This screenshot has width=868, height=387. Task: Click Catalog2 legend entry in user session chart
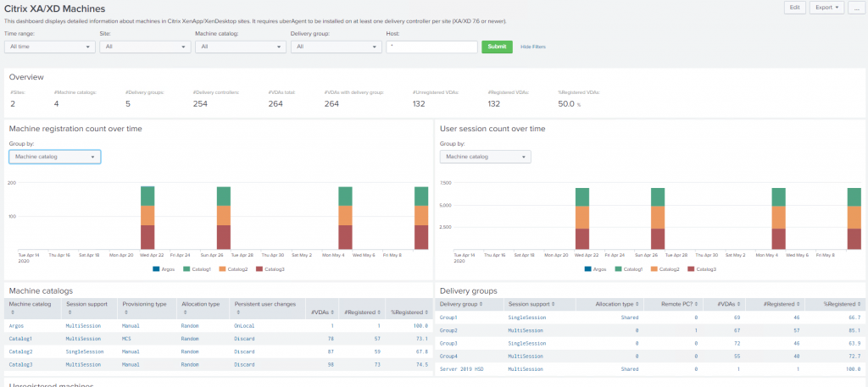click(665, 269)
